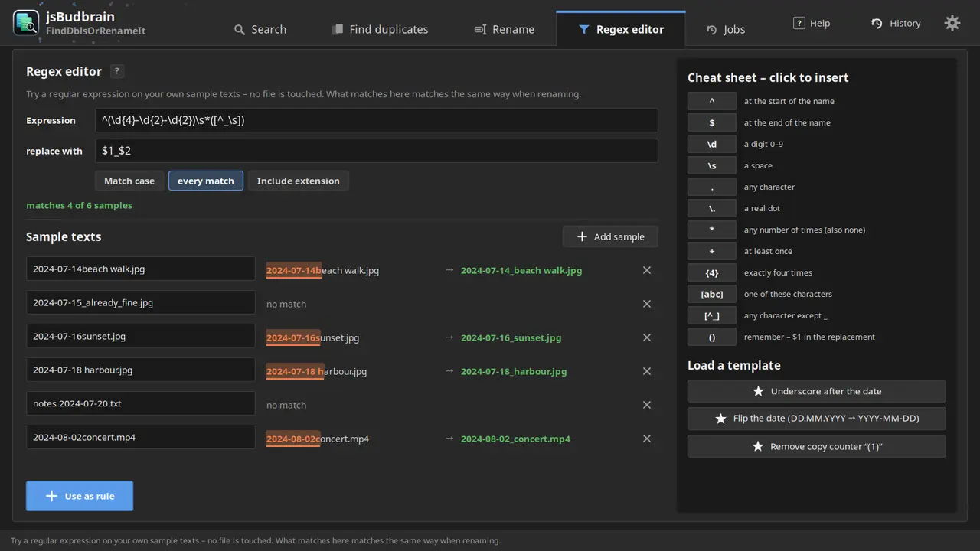This screenshot has width=980, height=551.
Task: Switch to the Search tab
Action: (x=260, y=29)
